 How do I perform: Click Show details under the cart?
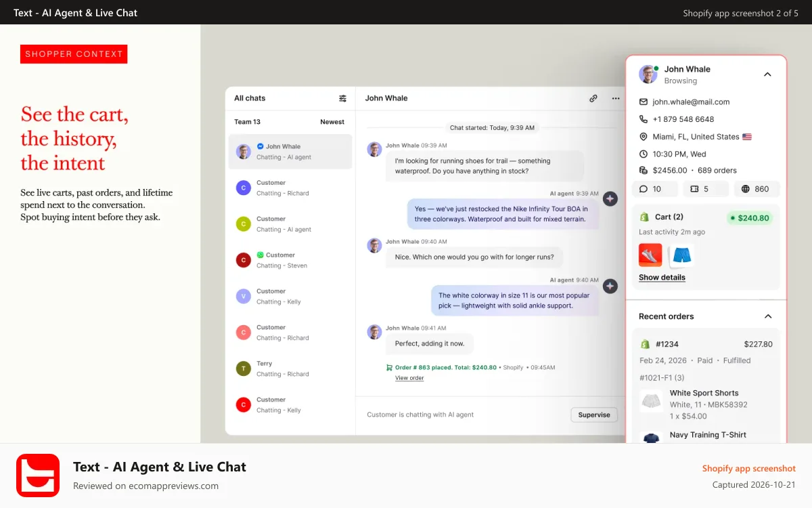[x=662, y=278]
